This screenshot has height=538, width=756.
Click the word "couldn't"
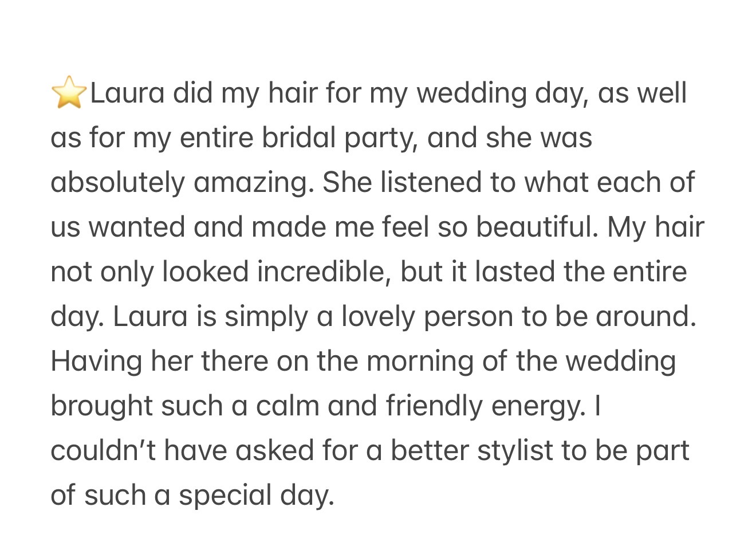103,450
